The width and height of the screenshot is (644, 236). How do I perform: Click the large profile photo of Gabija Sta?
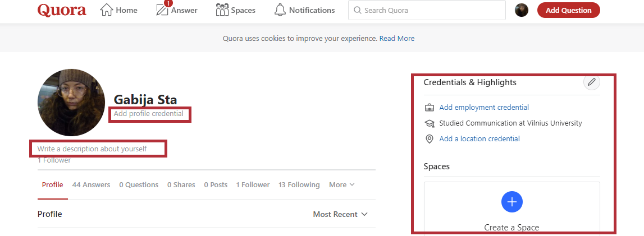[71, 103]
